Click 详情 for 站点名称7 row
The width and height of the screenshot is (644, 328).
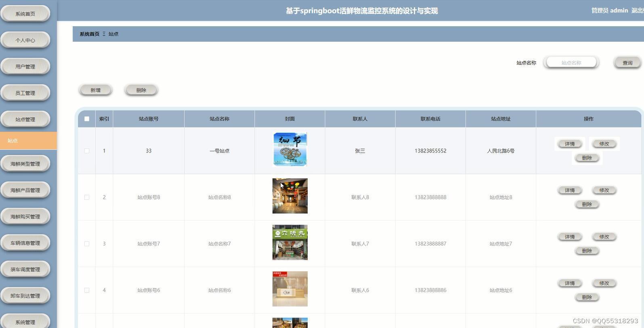coord(570,236)
